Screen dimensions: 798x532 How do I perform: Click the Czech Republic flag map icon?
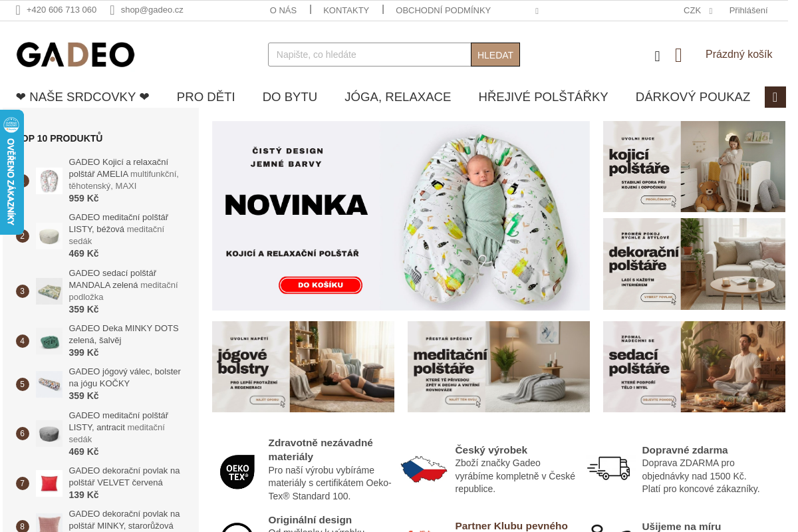tap(424, 469)
